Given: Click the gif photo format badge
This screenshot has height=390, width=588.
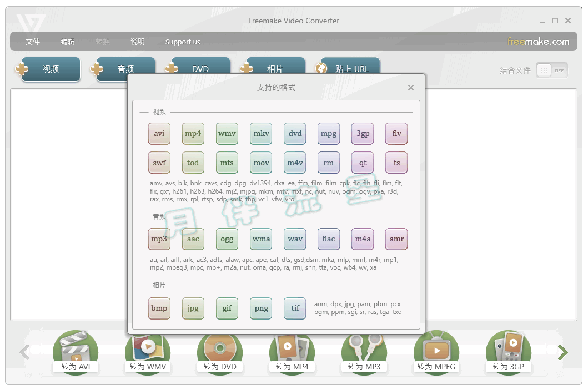Looking at the screenshot, I should pyautogui.click(x=227, y=308).
